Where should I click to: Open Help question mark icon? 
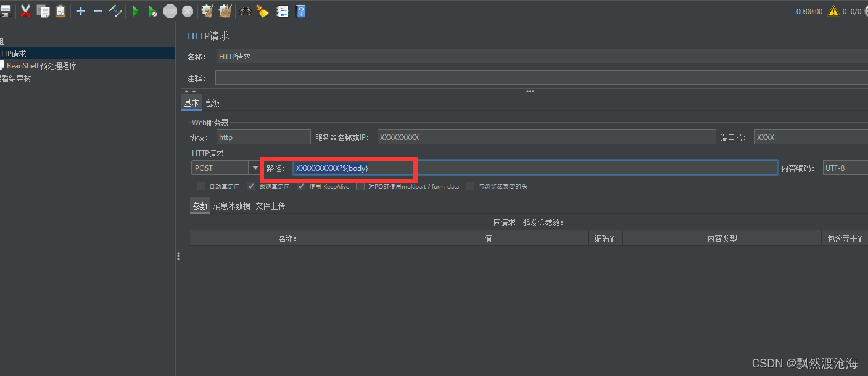coord(300,11)
